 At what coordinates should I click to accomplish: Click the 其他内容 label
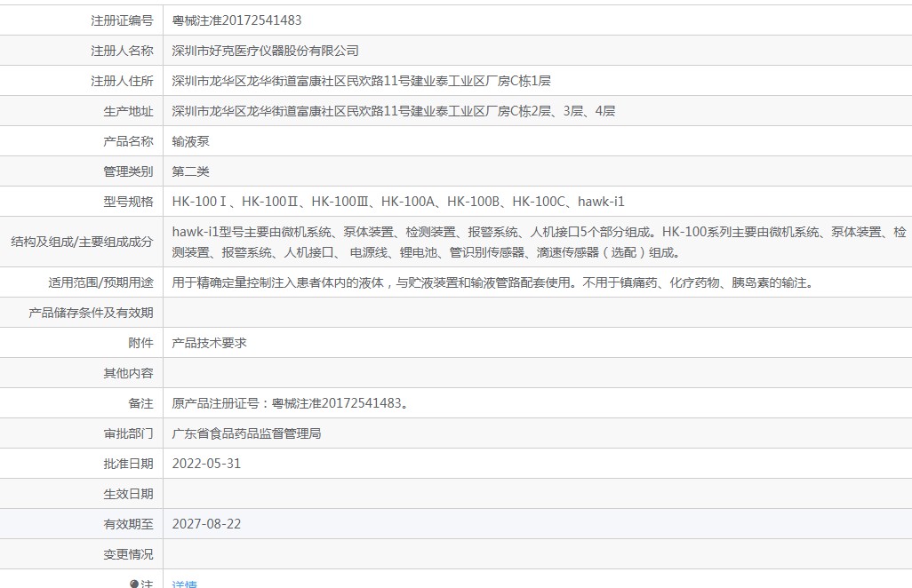pos(129,373)
